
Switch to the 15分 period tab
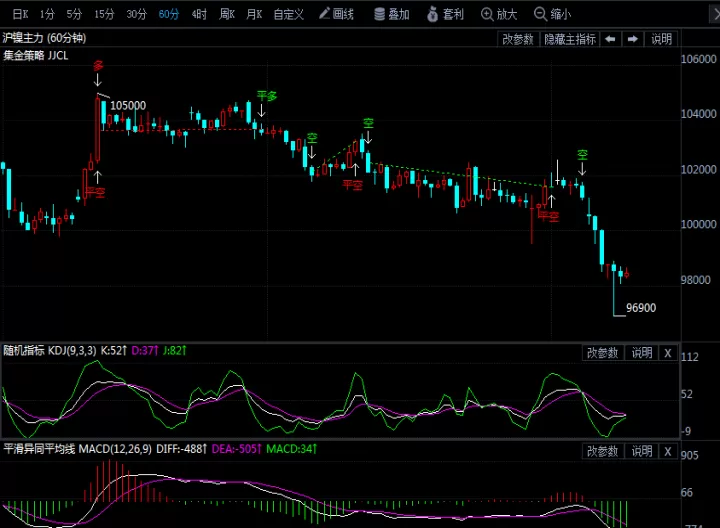(x=104, y=14)
